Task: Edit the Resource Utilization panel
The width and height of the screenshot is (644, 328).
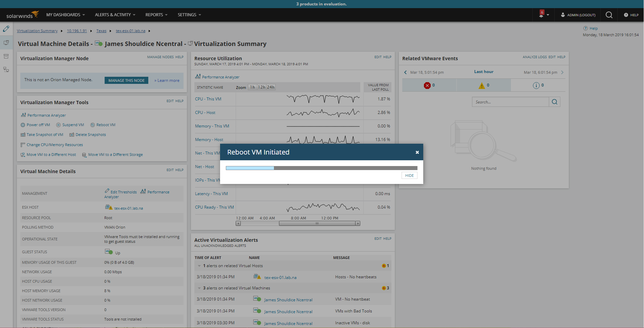Action: click(x=378, y=57)
